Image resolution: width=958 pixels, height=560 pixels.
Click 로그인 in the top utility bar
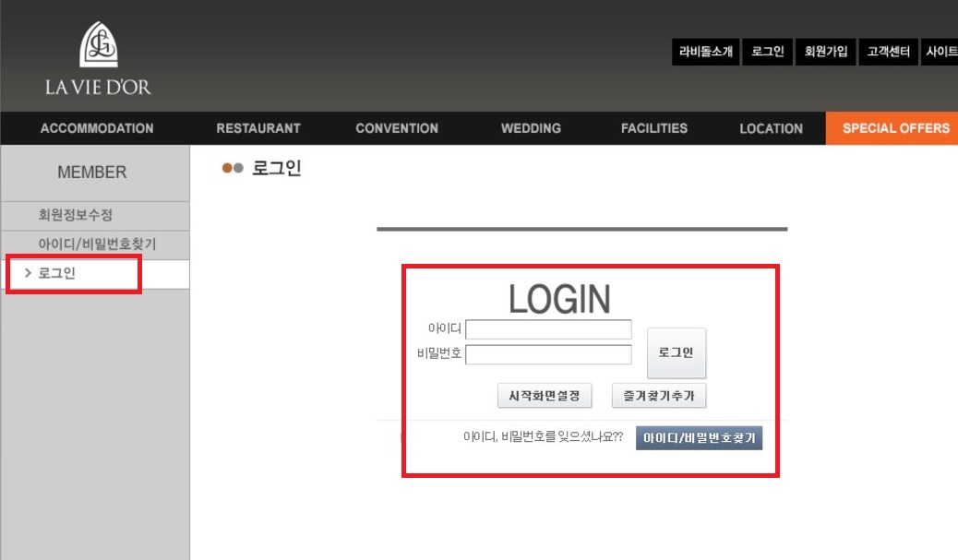pyautogui.click(x=768, y=52)
